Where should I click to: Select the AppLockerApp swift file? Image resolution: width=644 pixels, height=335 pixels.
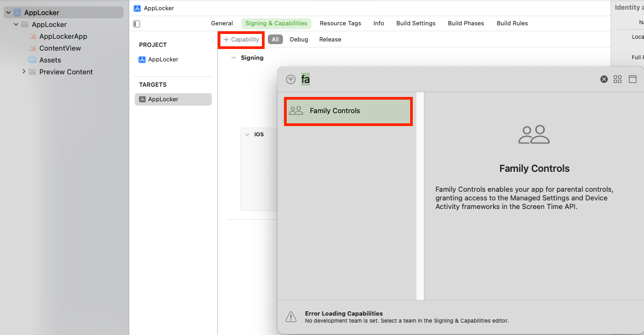pyautogui.click(x=63, y=36)
